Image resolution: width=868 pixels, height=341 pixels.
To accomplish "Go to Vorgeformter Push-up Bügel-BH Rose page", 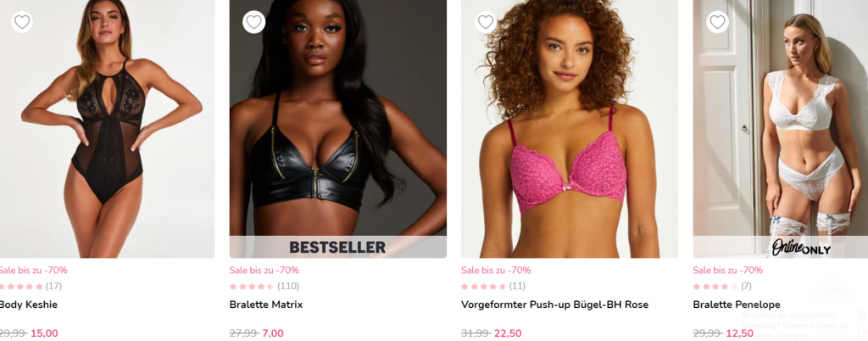I will [x=554, y=305].
